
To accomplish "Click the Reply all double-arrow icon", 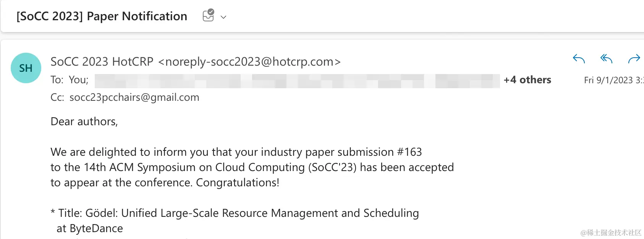I will pyautogui.click(x=606, y=59).
